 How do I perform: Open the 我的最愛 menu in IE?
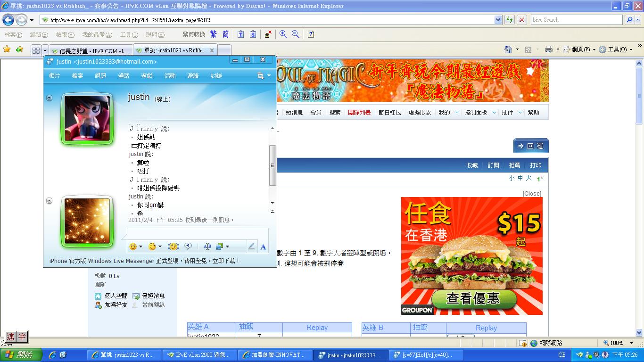pyautogui.click(x=97, y=35)
